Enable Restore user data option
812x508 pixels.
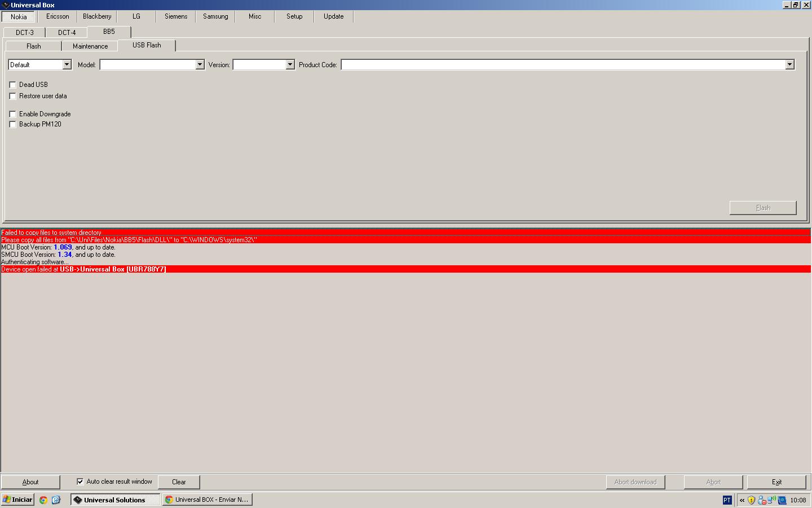(12, 96)
